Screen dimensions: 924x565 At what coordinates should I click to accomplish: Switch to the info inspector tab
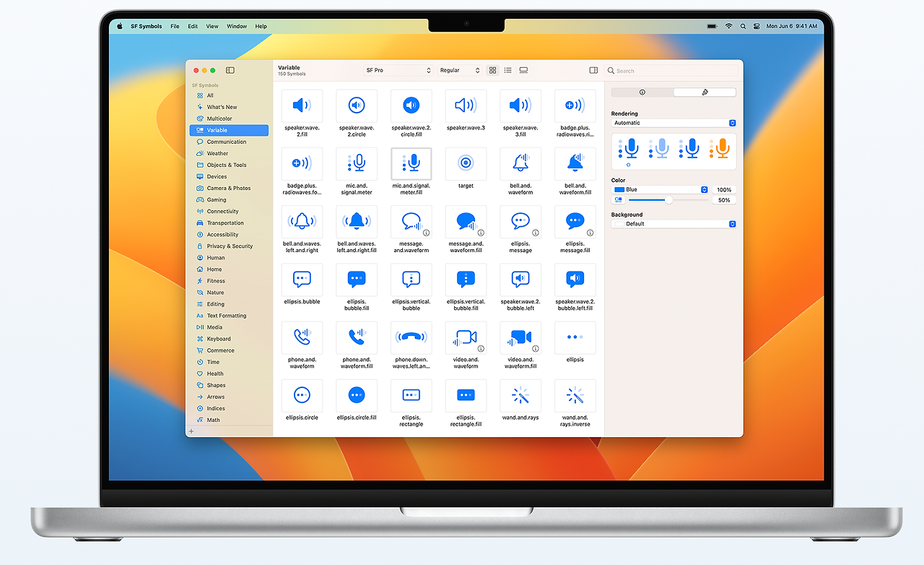coord(642,92)
